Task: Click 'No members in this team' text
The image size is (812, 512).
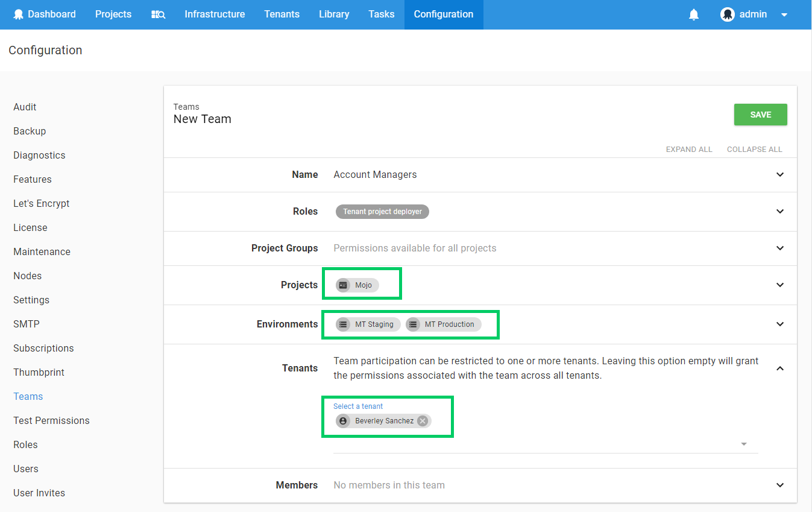Action: [x=389, y=485]
